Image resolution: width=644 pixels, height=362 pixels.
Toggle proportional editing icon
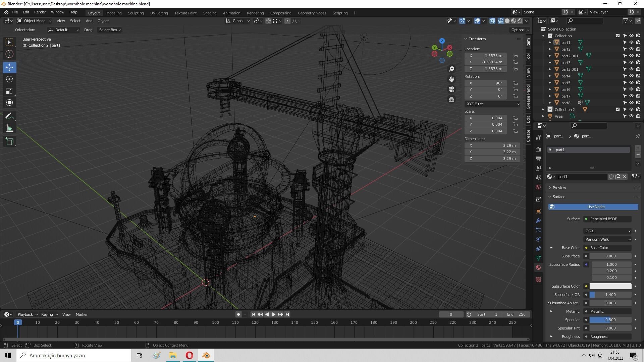tap(287, 21)
